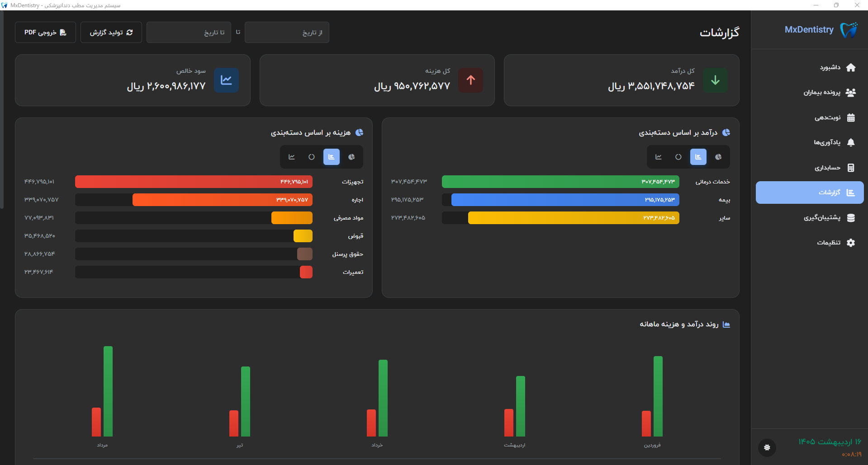The height and width of the screenshot is (465, 868).
Task: Toggle theme with the sun icon button
Action: (767, 447)
